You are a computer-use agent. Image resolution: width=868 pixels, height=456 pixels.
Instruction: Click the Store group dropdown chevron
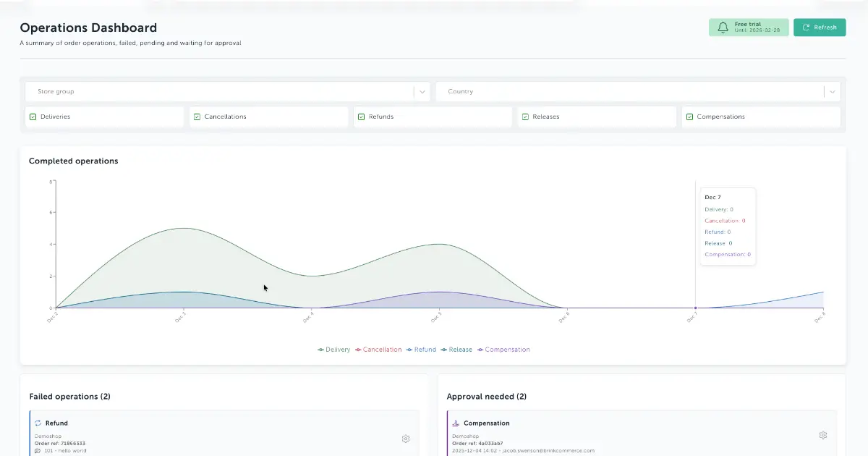click(422, 91)
